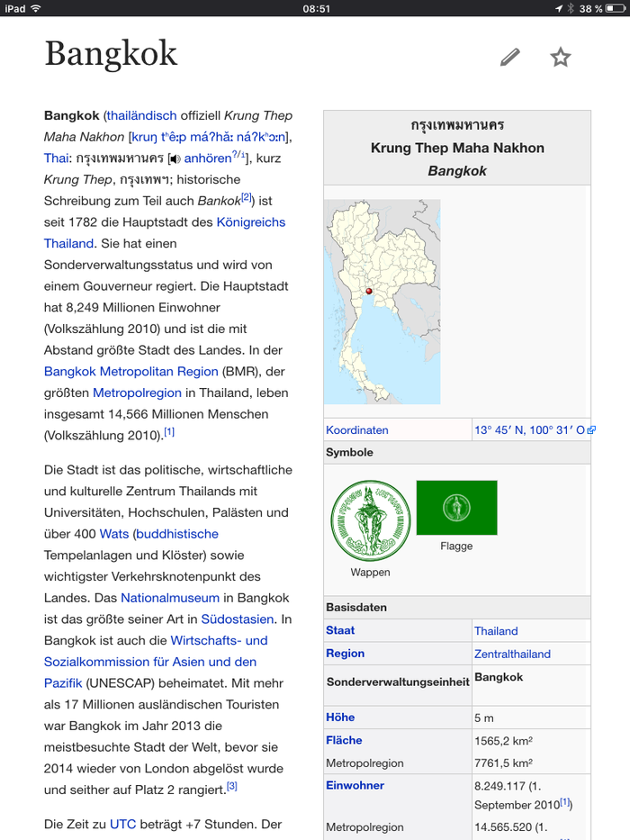Follow the UTC link

click(122, 825)
